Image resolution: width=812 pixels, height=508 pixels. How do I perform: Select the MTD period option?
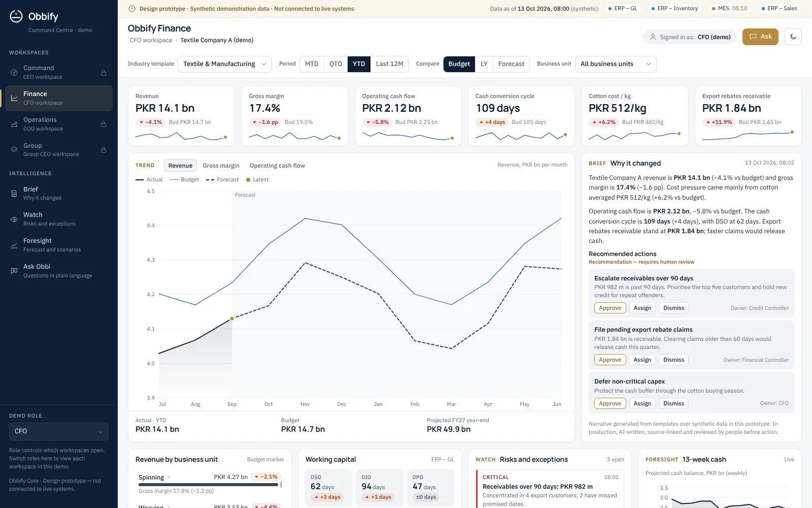click(x=312, y=64)
